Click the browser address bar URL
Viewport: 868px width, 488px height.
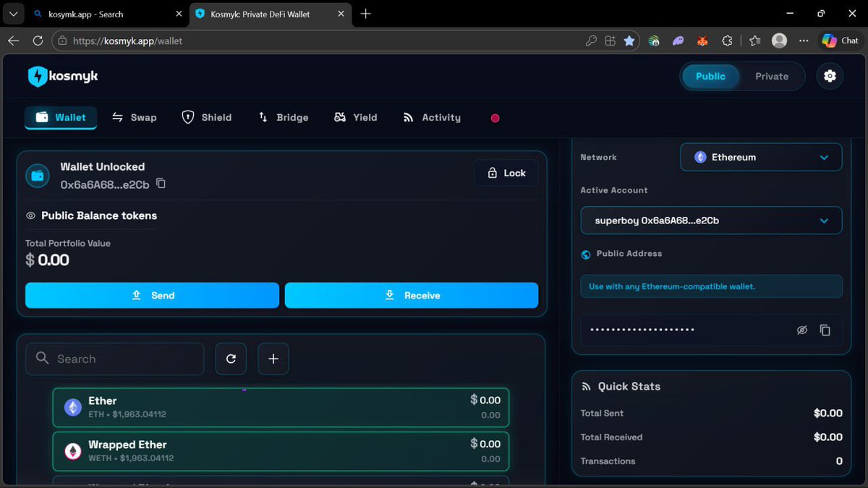[x=128, y=41]
